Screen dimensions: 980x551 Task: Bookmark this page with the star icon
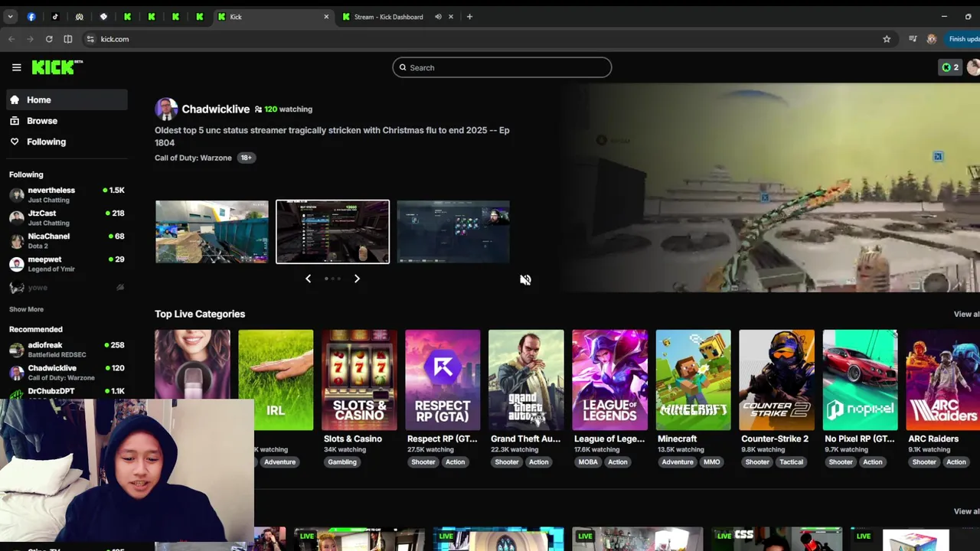tap(887, 39)
